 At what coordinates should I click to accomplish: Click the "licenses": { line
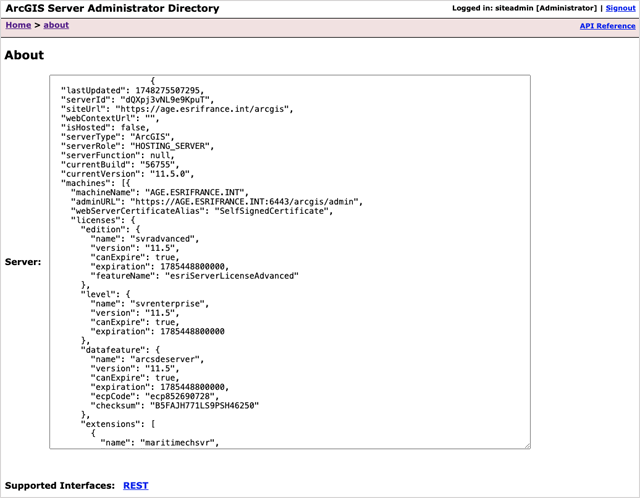click(103, 220)
